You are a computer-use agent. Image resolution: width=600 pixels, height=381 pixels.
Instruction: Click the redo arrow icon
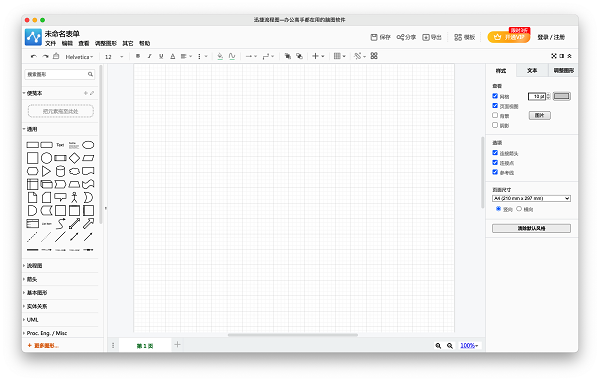pos(45,56)
